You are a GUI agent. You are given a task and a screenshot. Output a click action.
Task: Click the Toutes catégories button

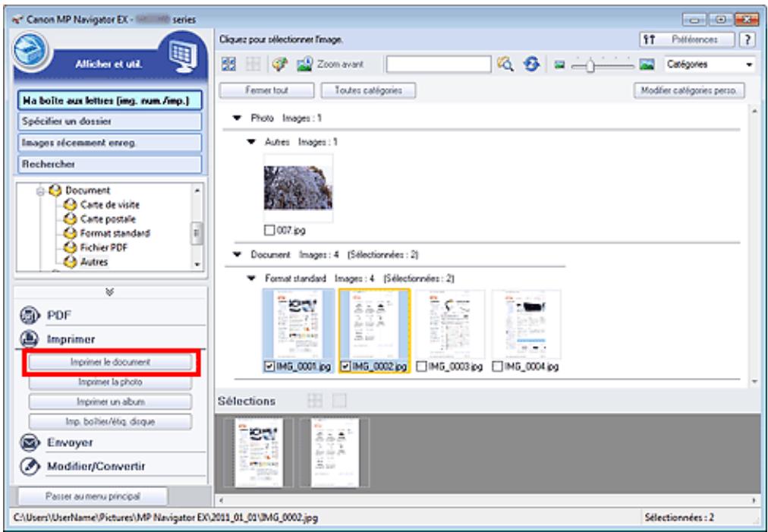coord(368,90)
